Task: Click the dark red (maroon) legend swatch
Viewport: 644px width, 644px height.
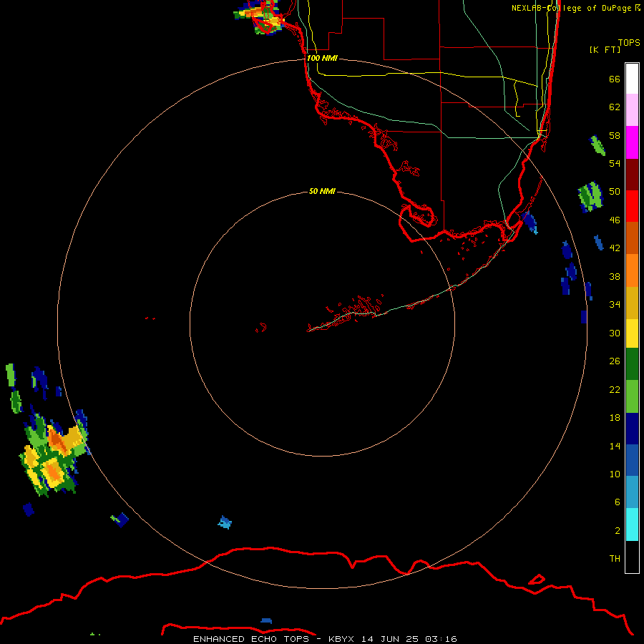Action: [632, 174]
